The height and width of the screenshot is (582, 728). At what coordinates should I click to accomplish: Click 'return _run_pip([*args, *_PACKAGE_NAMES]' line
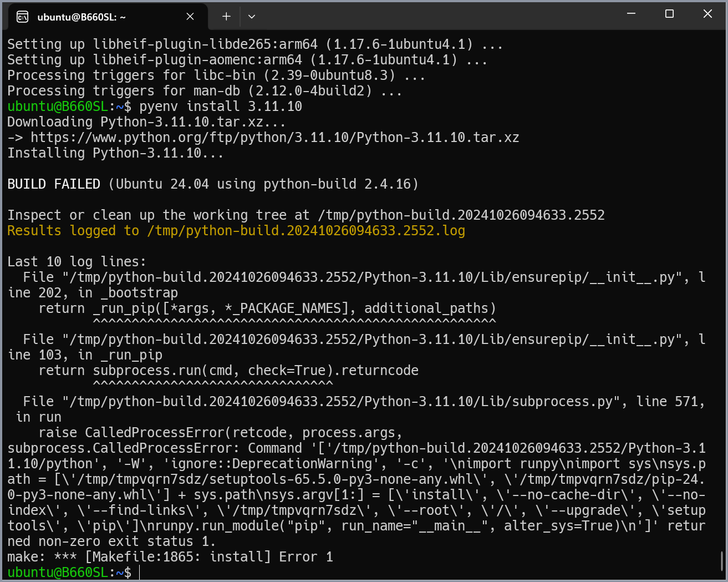tap(267, 308)
